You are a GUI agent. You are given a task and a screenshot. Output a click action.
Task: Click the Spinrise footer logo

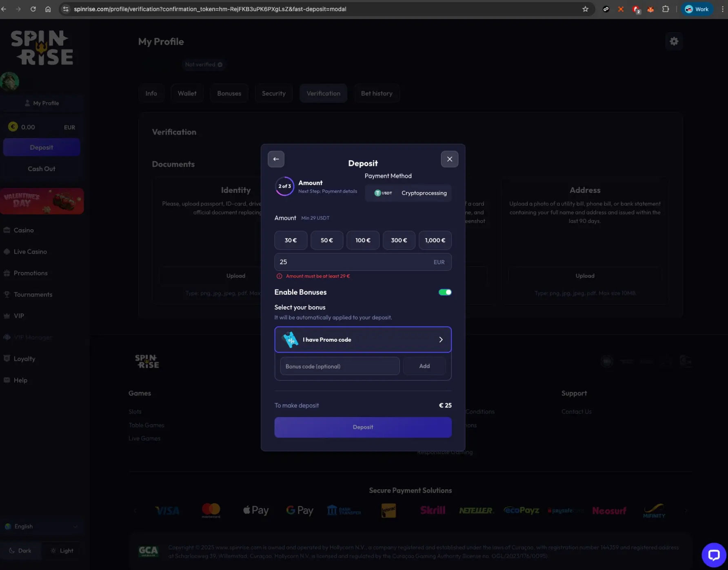(147, 361)
